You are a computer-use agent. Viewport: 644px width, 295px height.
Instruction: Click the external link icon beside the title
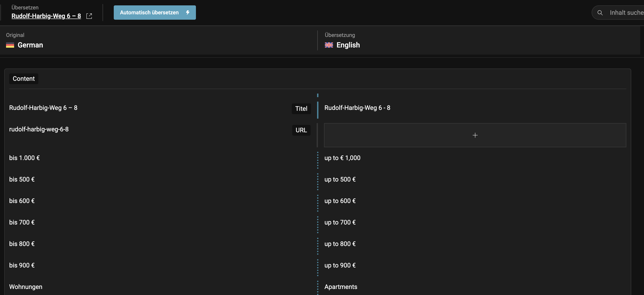(89, 16)
